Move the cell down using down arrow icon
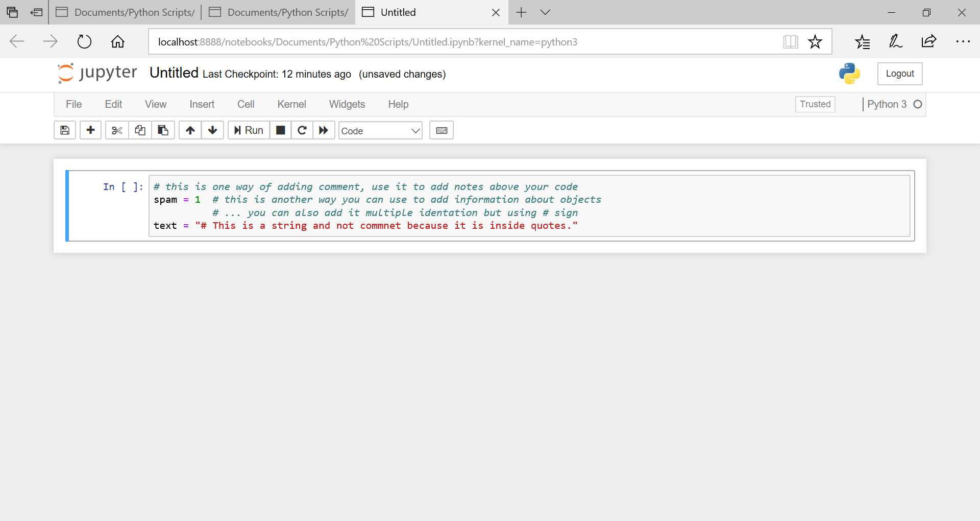Image resolution: width=980 pixels, height=521 pixels. pos(212,130)
